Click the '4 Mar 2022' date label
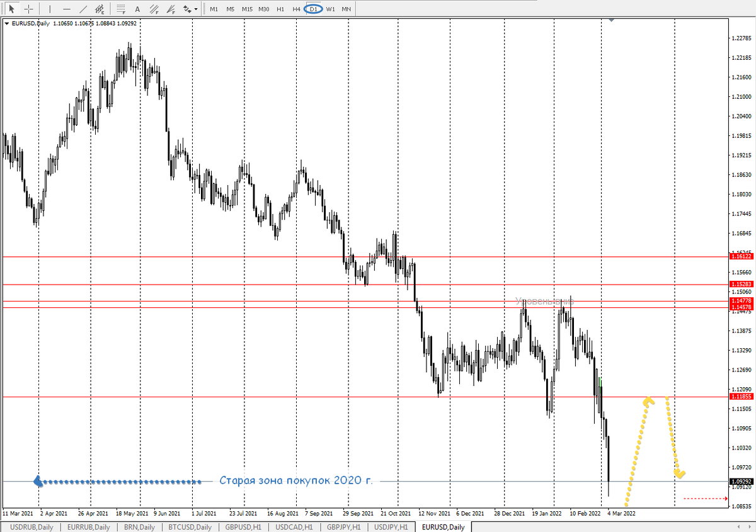 click(x=622, y=512)
